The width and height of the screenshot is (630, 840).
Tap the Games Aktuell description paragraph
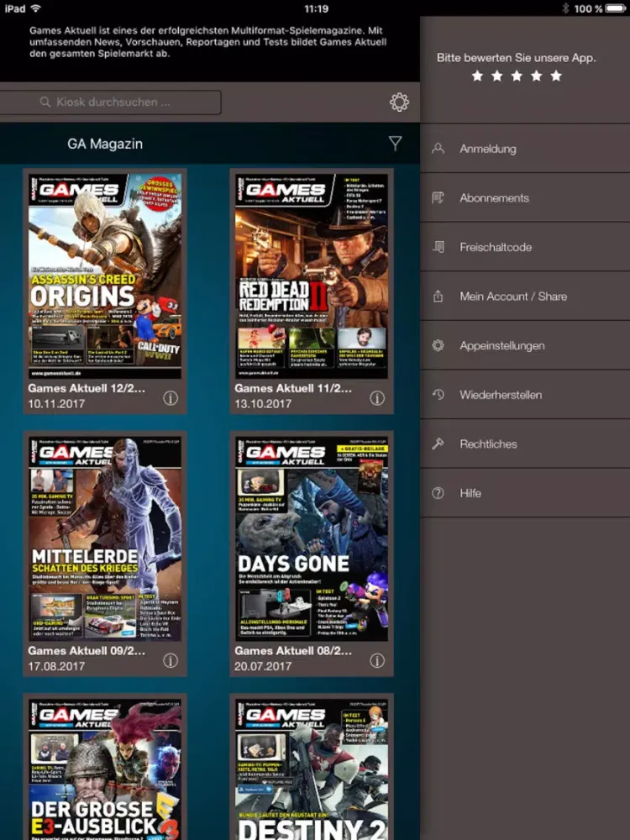[207, 42]
